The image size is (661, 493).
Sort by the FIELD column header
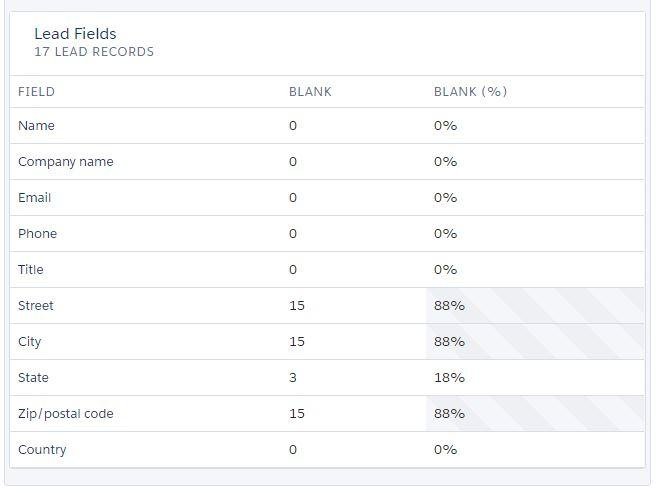(x=36, y=92)
